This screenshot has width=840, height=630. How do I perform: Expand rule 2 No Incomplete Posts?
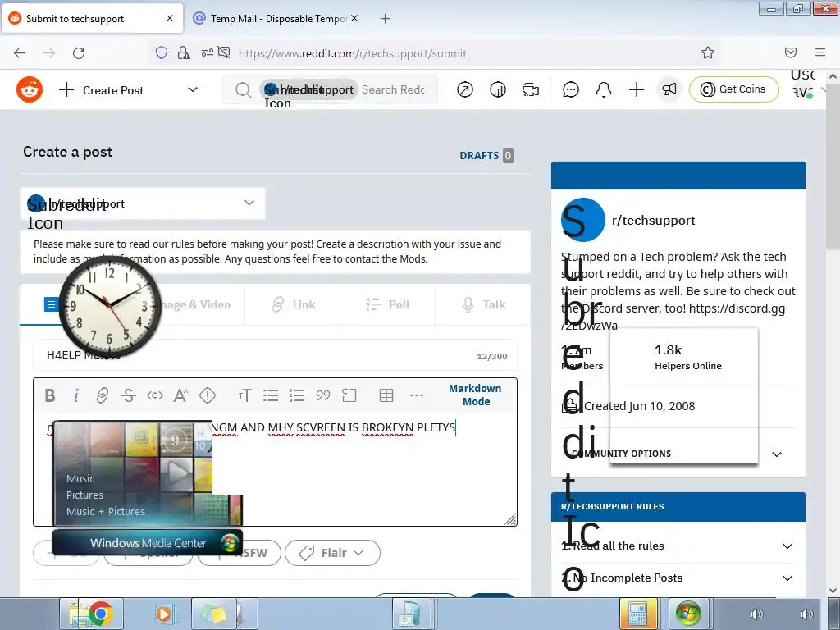tap(677, 578)
